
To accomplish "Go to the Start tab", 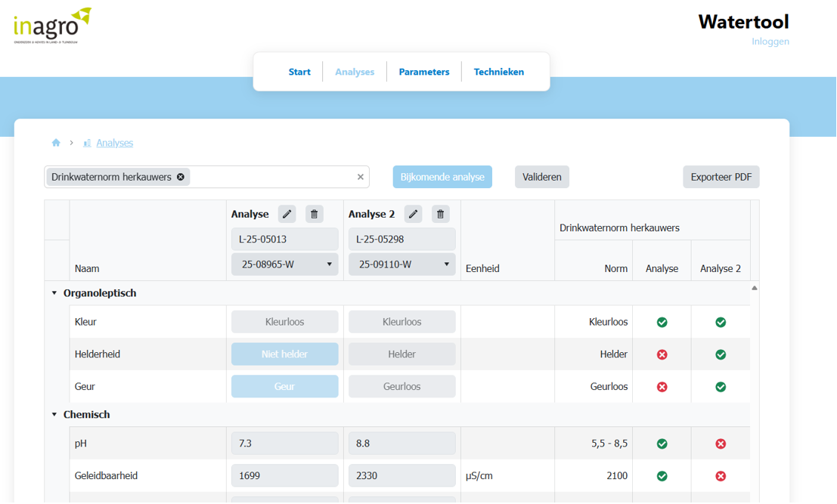I will coord(299,72).
